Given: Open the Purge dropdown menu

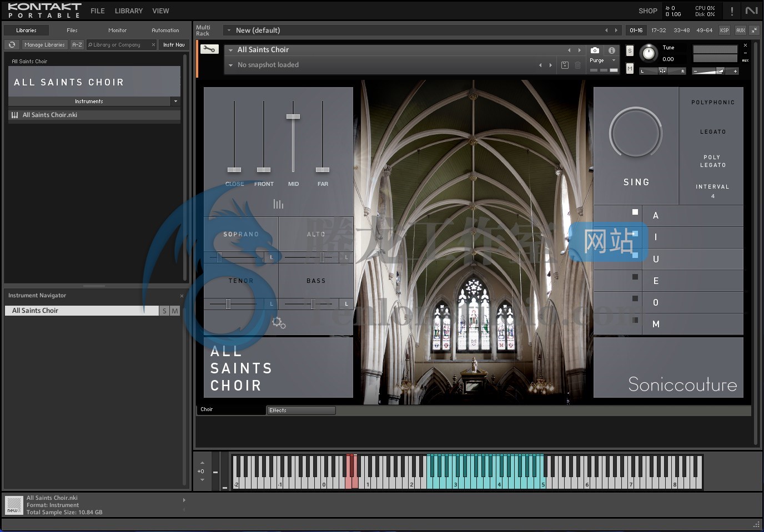Looking at the screenshot, I should click(614, 60).
